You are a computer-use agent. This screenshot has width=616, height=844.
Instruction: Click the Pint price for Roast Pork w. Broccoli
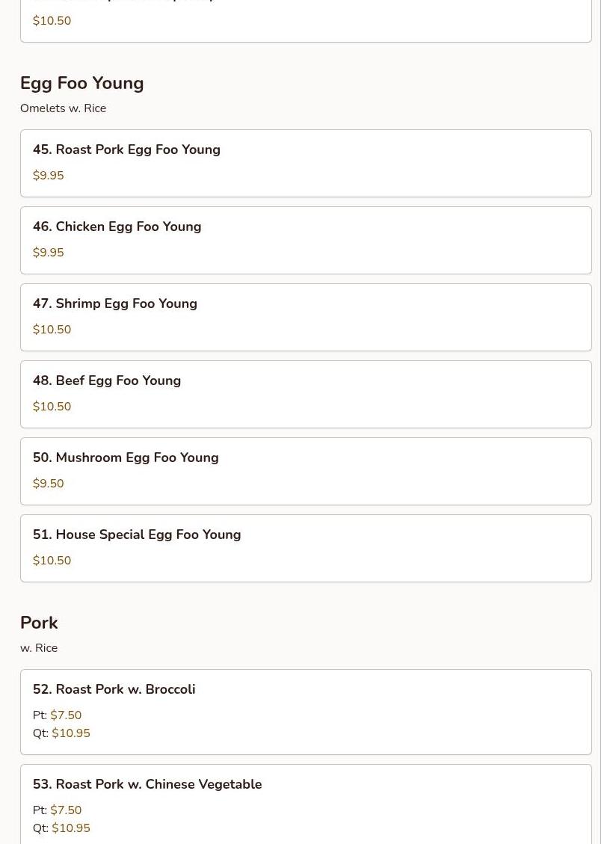[x=66, y=715]
